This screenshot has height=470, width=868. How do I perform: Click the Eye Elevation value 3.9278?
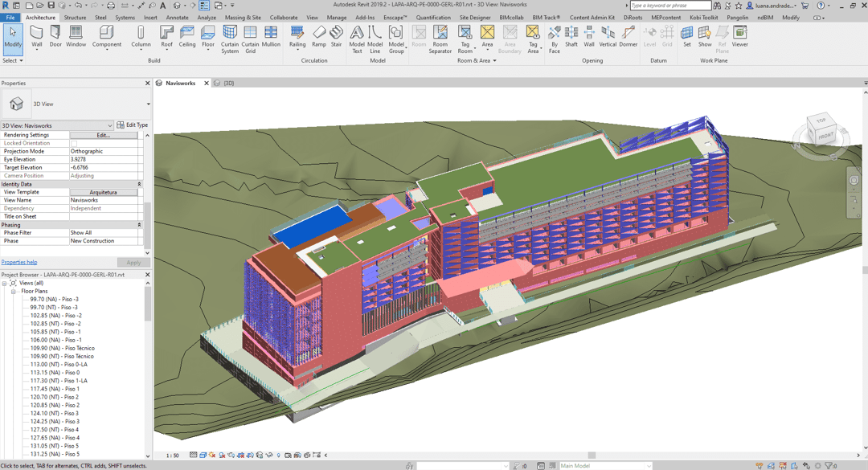tap(104, 159)
